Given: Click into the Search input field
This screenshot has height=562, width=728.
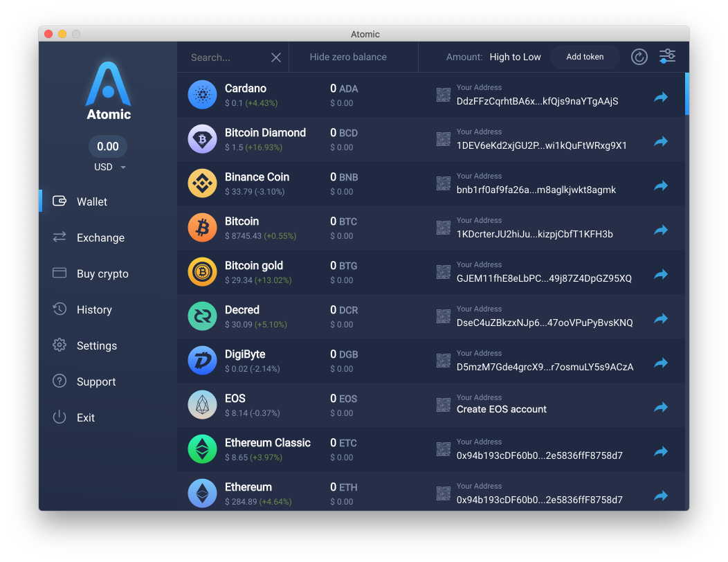Looking at the screenshot, I should coord(225,57).
